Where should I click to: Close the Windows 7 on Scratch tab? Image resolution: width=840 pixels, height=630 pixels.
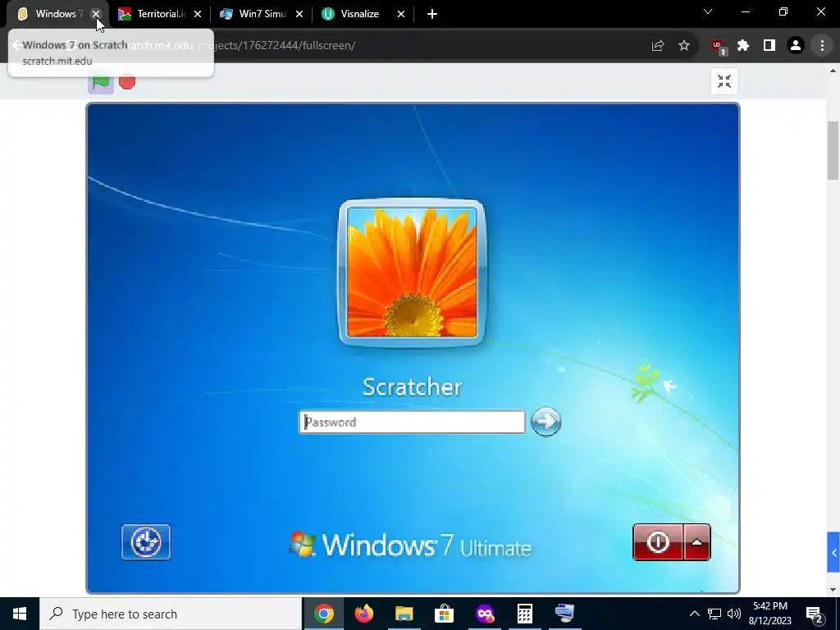pyautogui.click(x=95, y=14)
